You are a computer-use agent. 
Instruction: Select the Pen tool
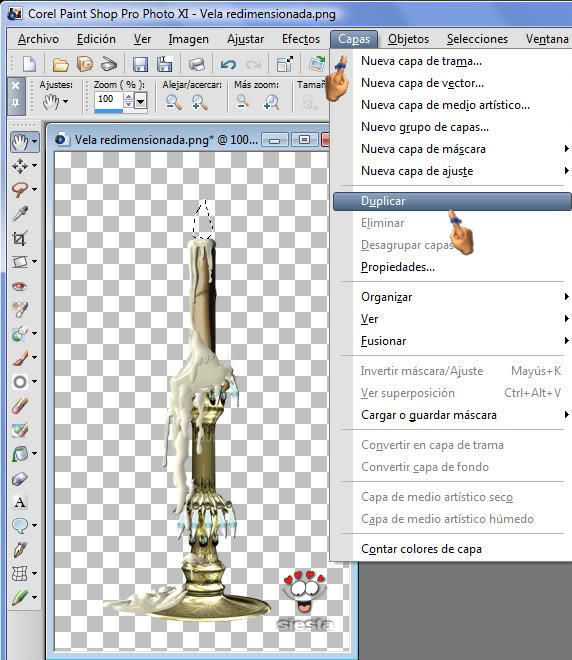click(20, 550)
